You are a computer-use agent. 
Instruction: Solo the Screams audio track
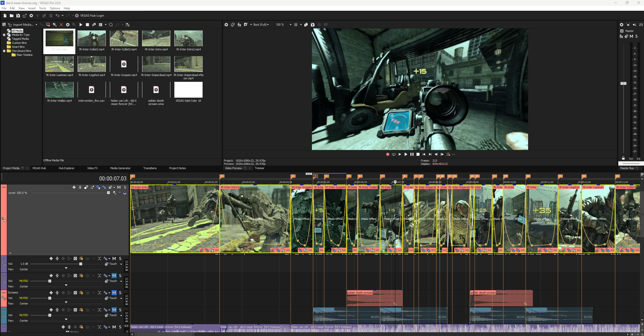(x=120, y=293)
